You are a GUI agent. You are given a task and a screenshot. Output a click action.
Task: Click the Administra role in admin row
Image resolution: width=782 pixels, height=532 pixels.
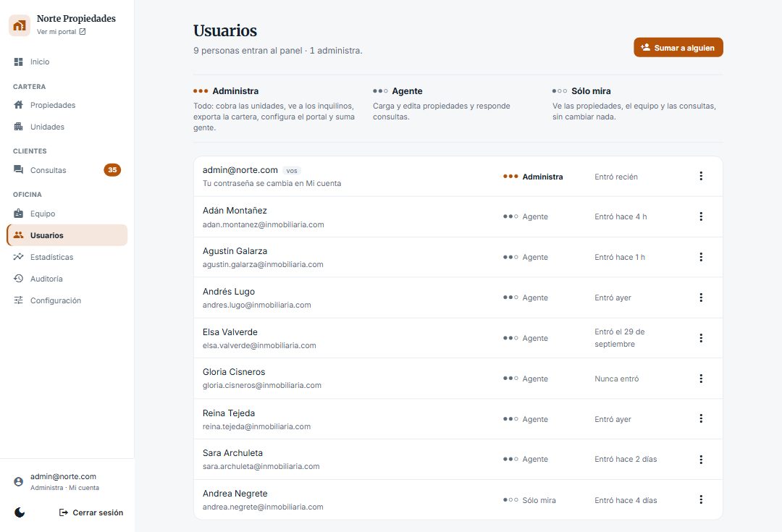click(533, 177)
